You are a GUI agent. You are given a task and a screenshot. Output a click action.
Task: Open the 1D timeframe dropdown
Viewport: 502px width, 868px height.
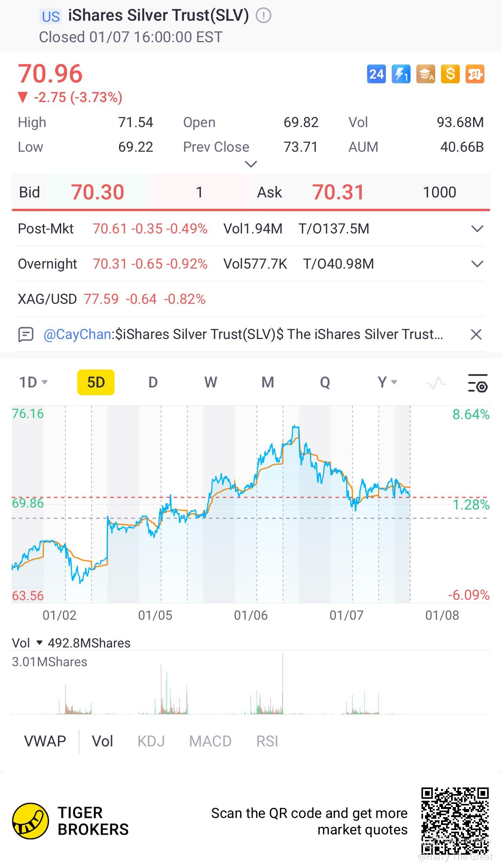coord(33,382)
